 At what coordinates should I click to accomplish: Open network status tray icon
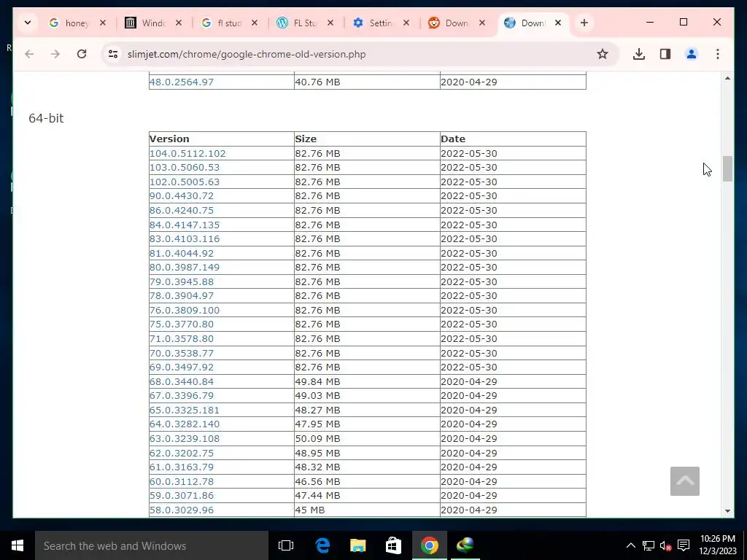tap(649, 545)
